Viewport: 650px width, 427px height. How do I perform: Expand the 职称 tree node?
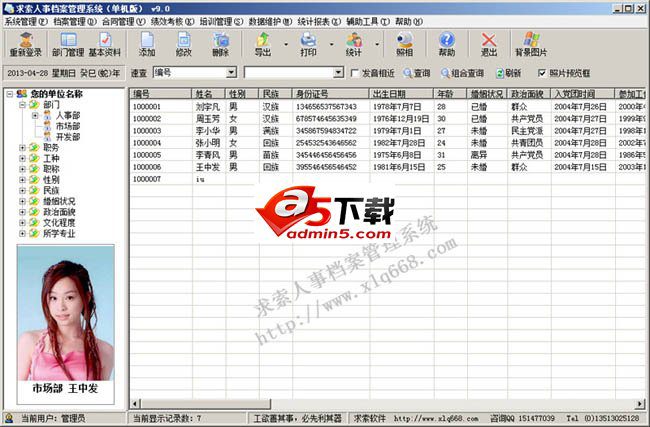tap(23, 169)
